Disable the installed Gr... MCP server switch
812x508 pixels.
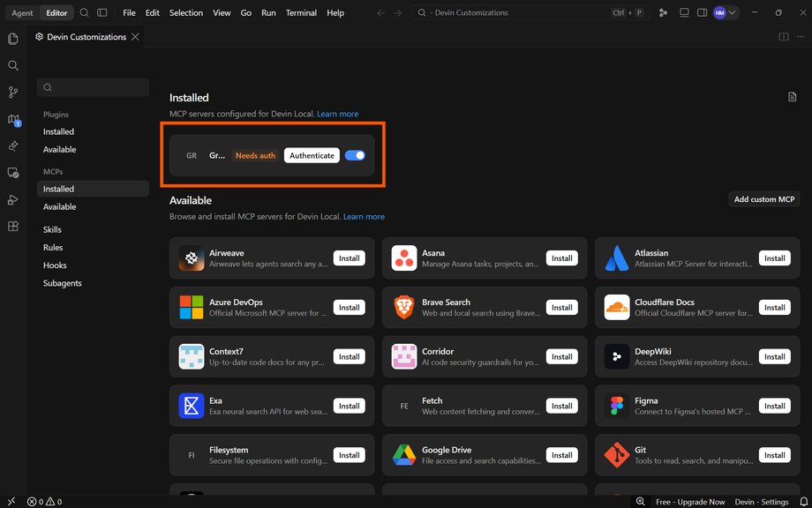tap(355, 155)
